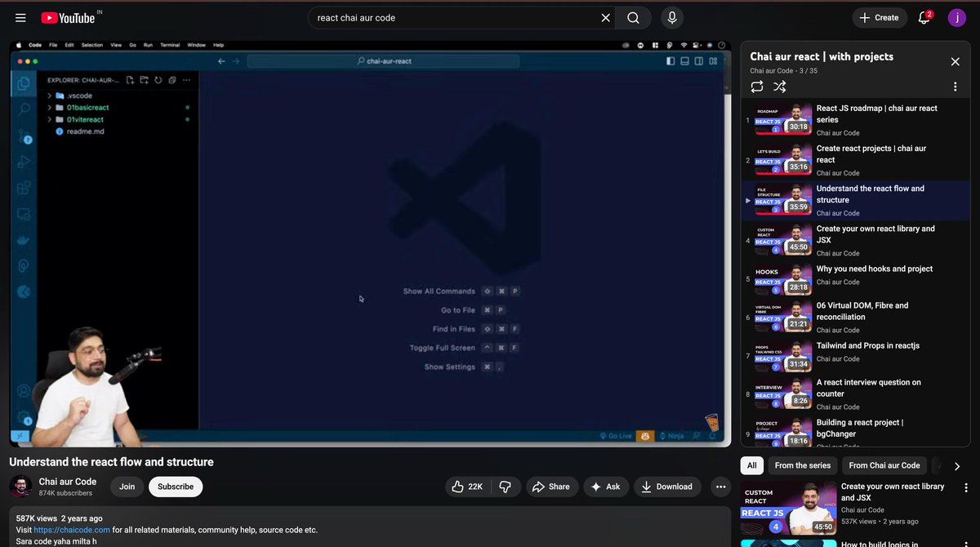Play Create your own react library playlist item

[855, 240]
